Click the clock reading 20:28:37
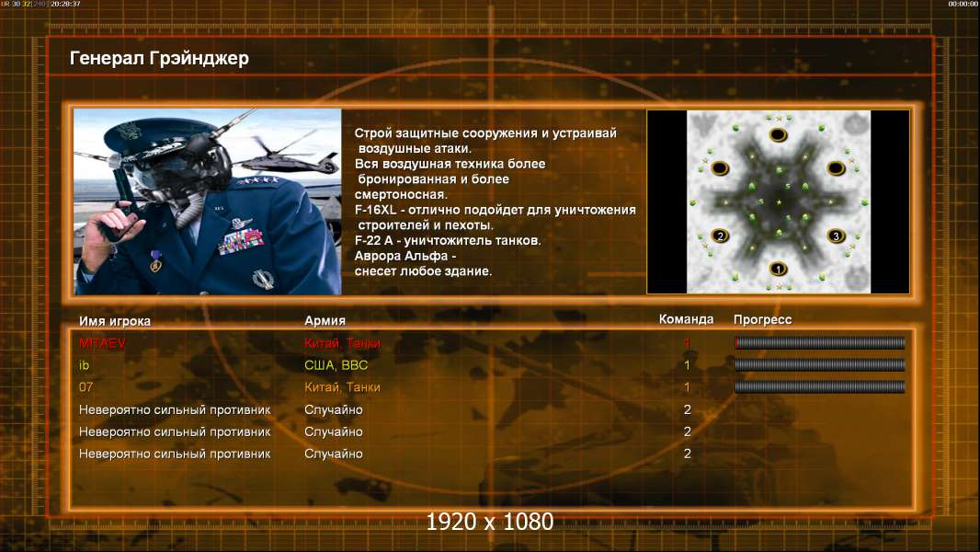This screenshot has height=552, width=980. click(65, 4)
